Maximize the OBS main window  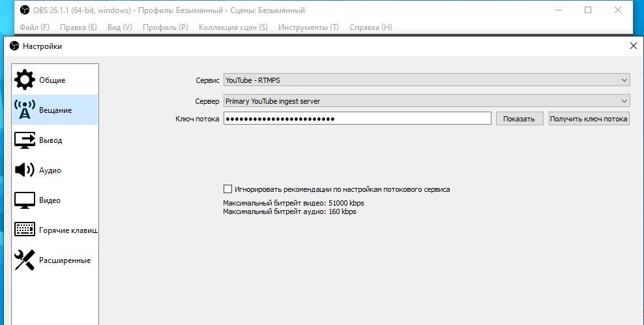[588, 10]
